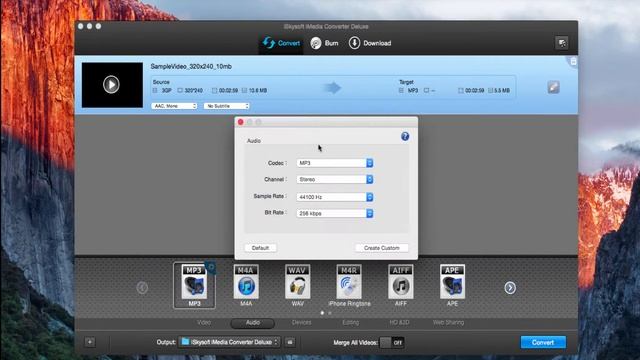Viewport: 640px width, 360px height.
Task: Open the Web Sharing format tab
Action: [448, 322]
